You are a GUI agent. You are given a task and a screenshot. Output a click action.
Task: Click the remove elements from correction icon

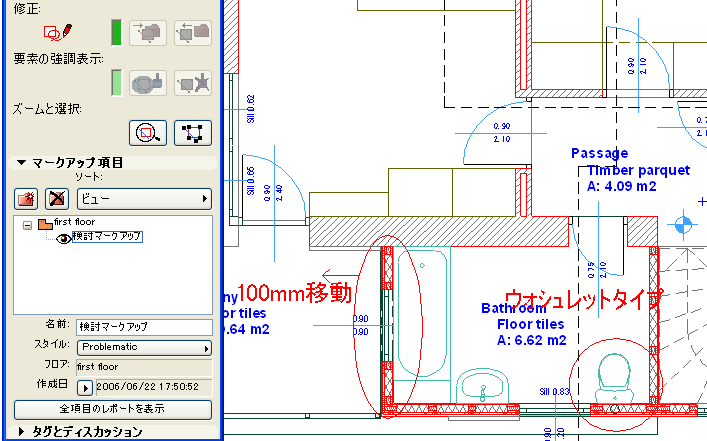(x=193, y=33)
